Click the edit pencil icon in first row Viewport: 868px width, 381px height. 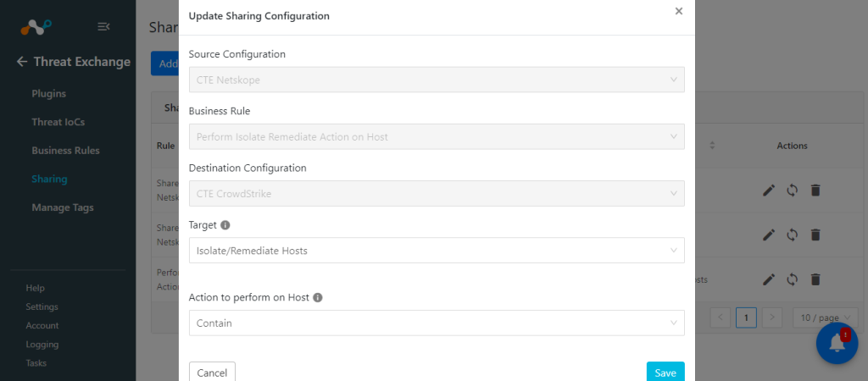(768, 190)
